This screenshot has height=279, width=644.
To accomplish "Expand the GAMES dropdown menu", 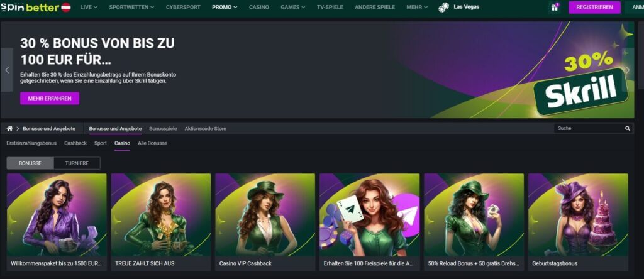I will click(x=293, y=7).
